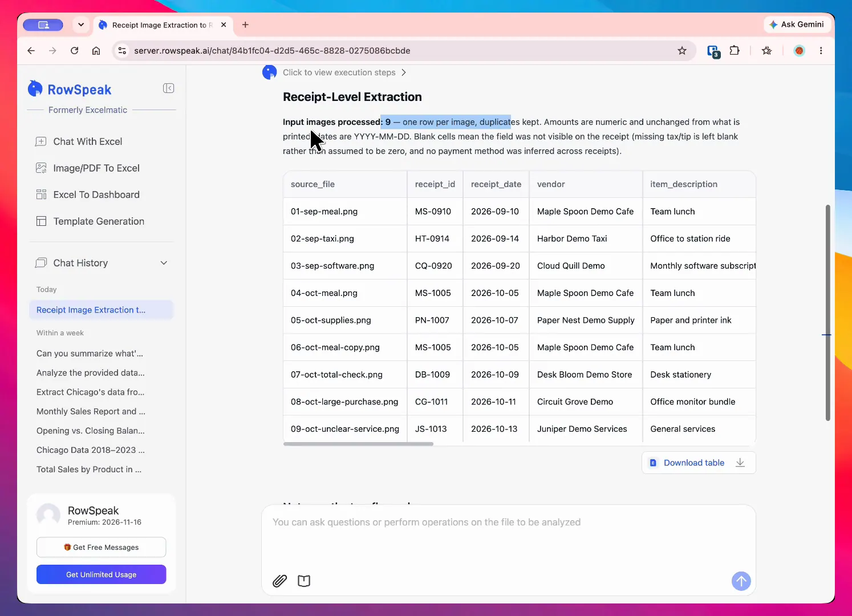
Task: Click the 'receipt_date' column header
Action: click(496, 184)
